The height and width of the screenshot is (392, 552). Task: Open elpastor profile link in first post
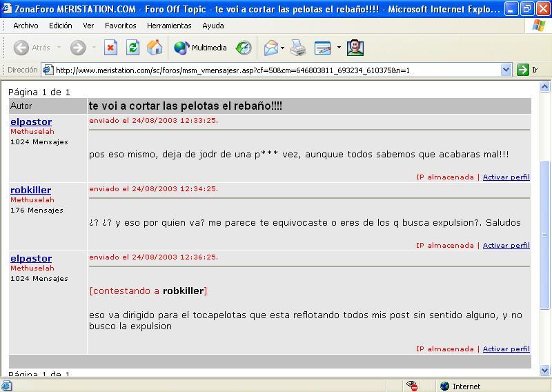point(31,122)
